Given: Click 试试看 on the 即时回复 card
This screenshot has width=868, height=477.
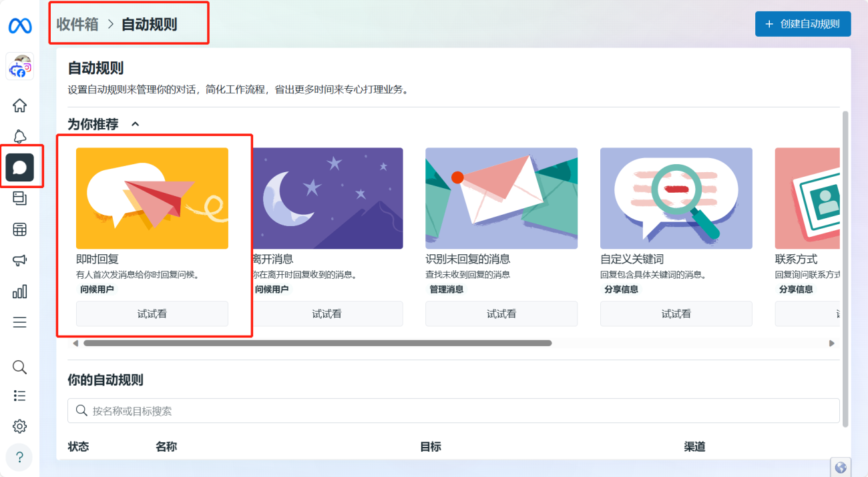Looking at the screenshot, I should [x=152, y=314].
